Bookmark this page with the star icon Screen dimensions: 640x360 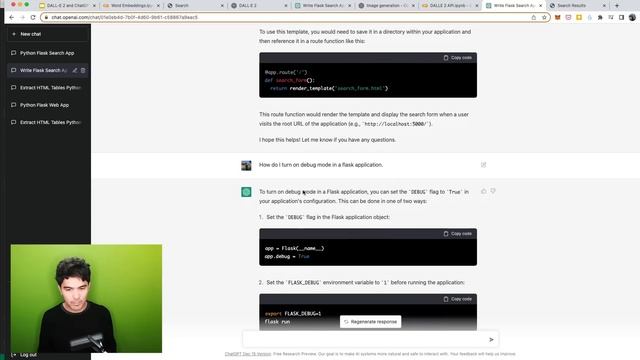(x=544, y=18)
